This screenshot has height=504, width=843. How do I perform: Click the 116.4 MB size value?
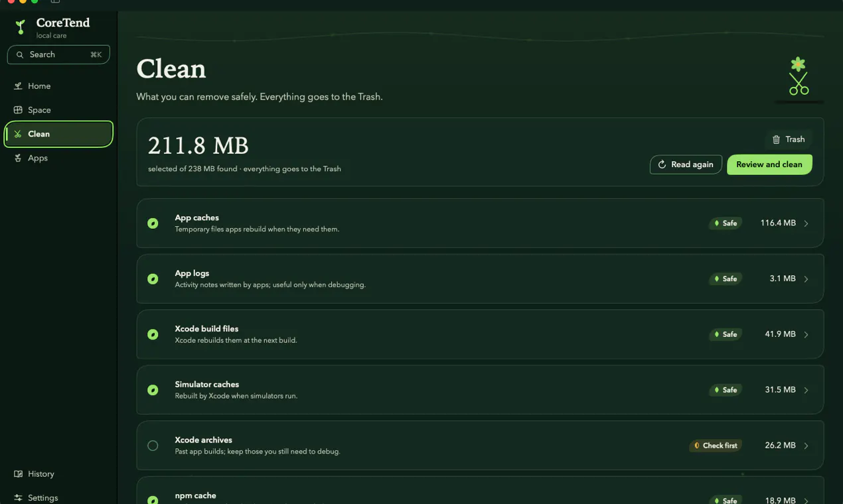pyautogui.click(x=778, y=223)
